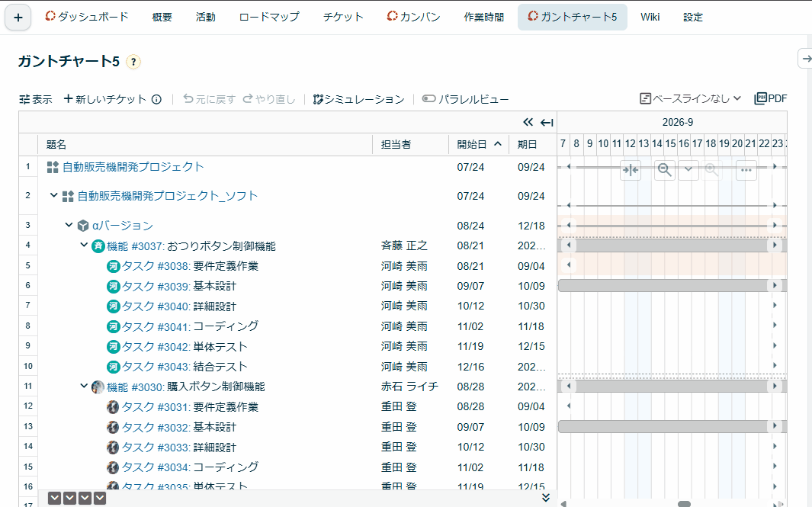The image size is (812, 507).
Task: Go to the 作業時間 tab
Action: point(483,17)
